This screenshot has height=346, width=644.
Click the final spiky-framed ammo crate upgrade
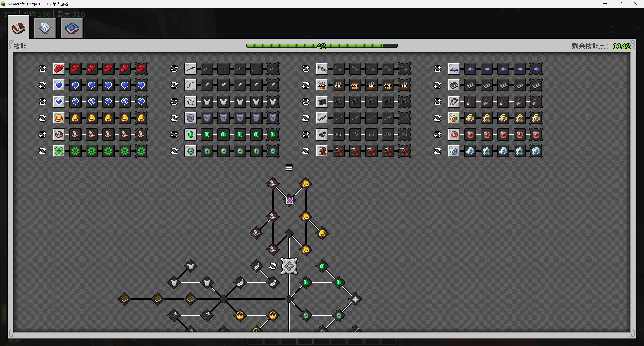coord(404,102)
